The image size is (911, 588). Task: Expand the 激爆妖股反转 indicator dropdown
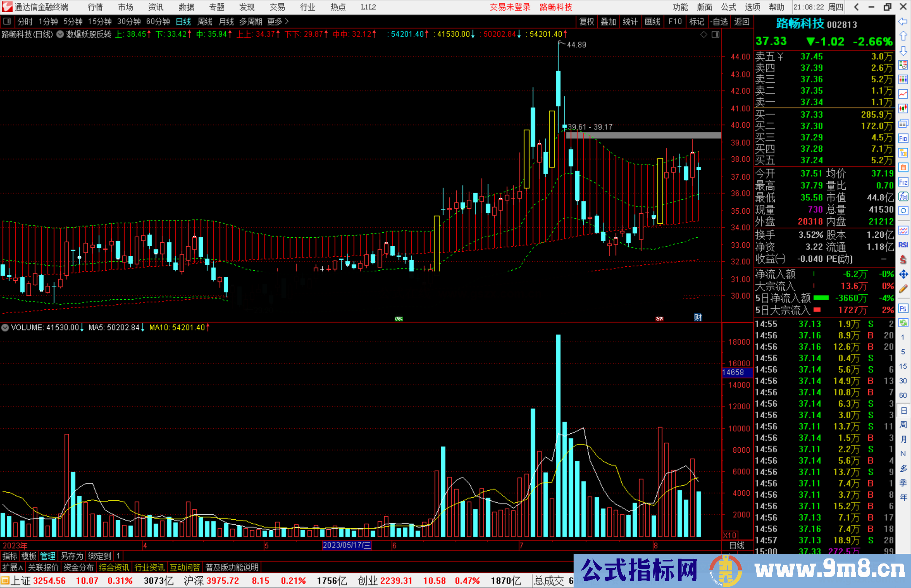click(x=60, y=34)
